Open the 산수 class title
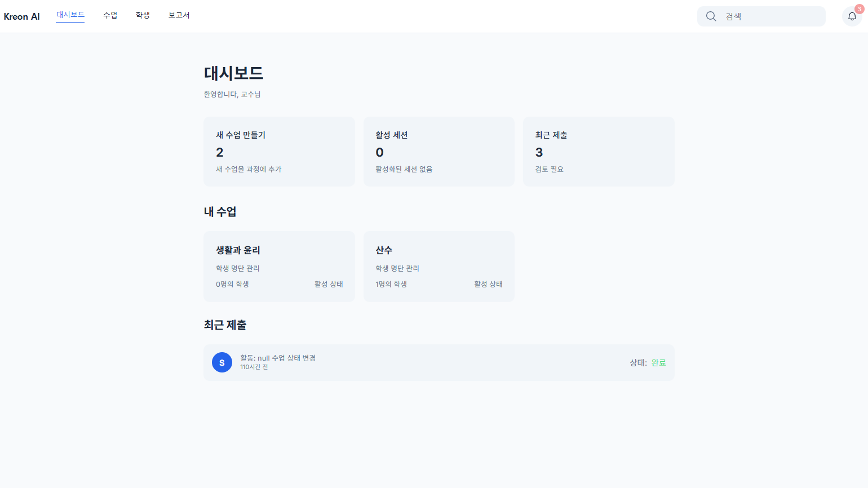868x488 pixels. click(384, 250)
